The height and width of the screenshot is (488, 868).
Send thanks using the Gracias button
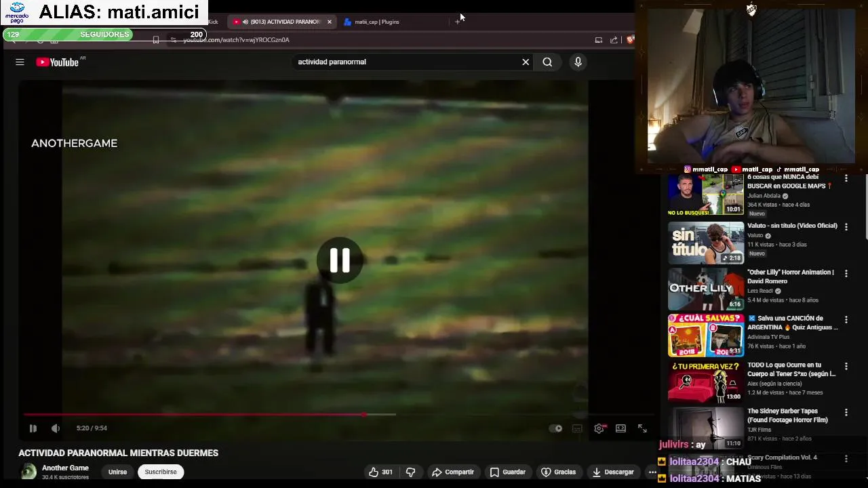coord(558,472)
